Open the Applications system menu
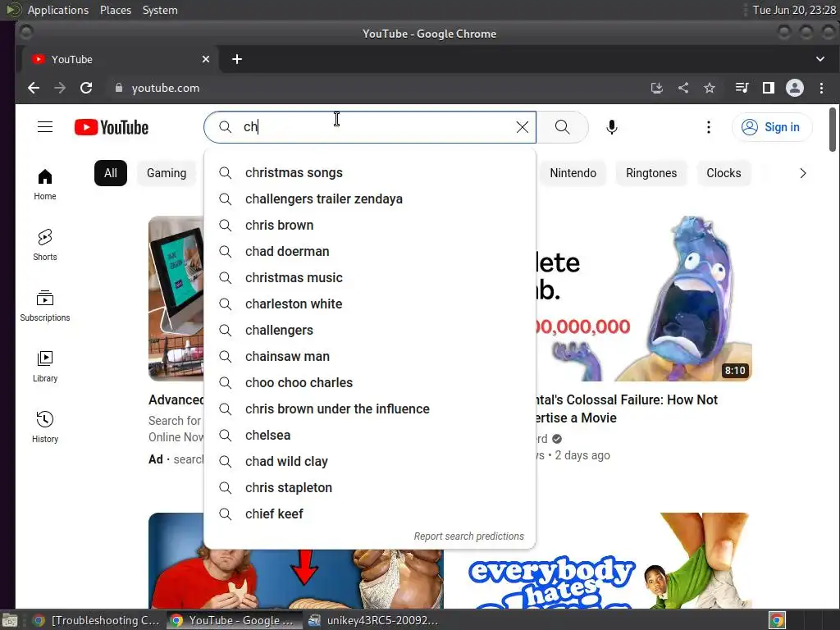Screen dimensions: 840x630 point(58,10)
